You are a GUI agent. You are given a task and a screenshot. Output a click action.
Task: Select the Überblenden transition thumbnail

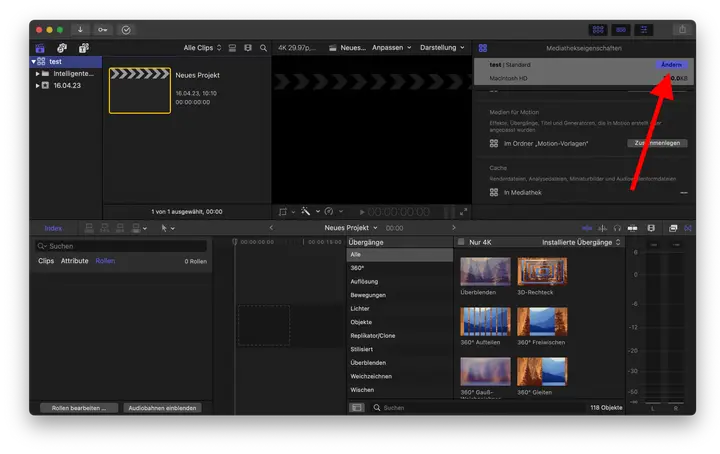pyautogui.click(x=485, y=272)
